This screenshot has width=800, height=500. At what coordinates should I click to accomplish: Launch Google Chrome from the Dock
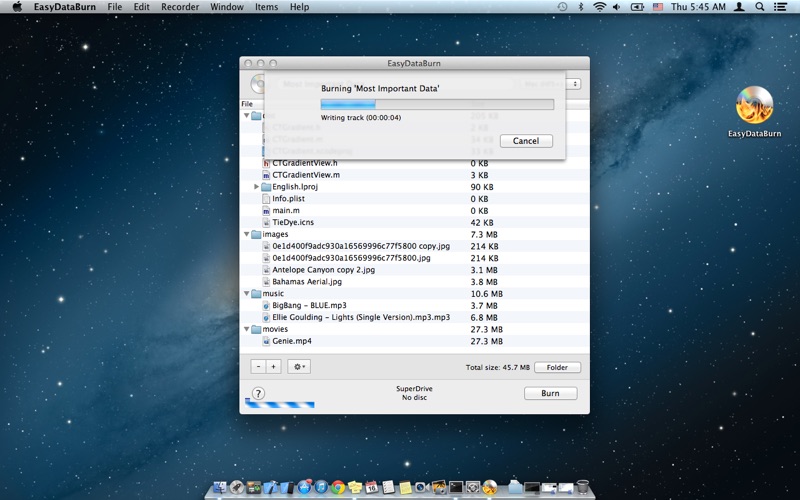point(338,487)
